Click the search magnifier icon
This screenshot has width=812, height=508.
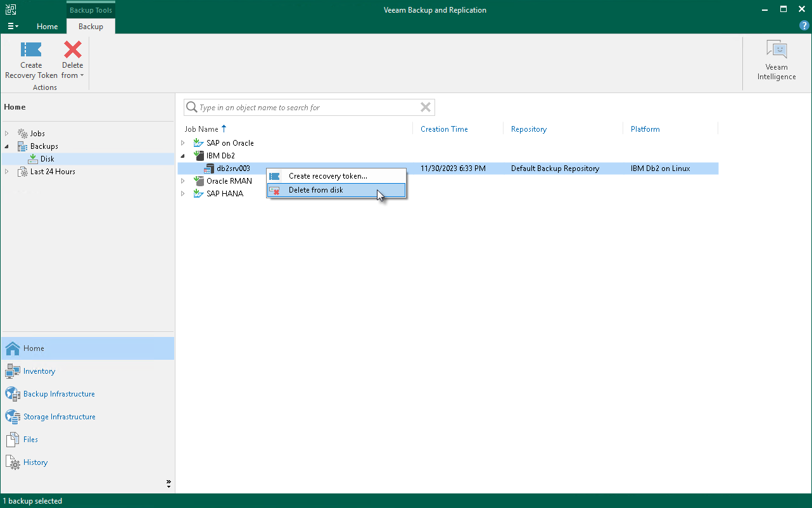[191, 108]
